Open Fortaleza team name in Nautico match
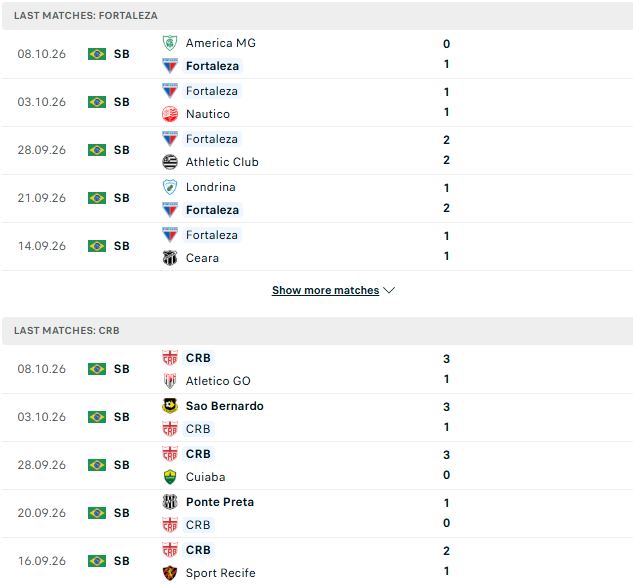Image resolution: width=633 pixels, height=584 pixels. click(x=212, y=91)
